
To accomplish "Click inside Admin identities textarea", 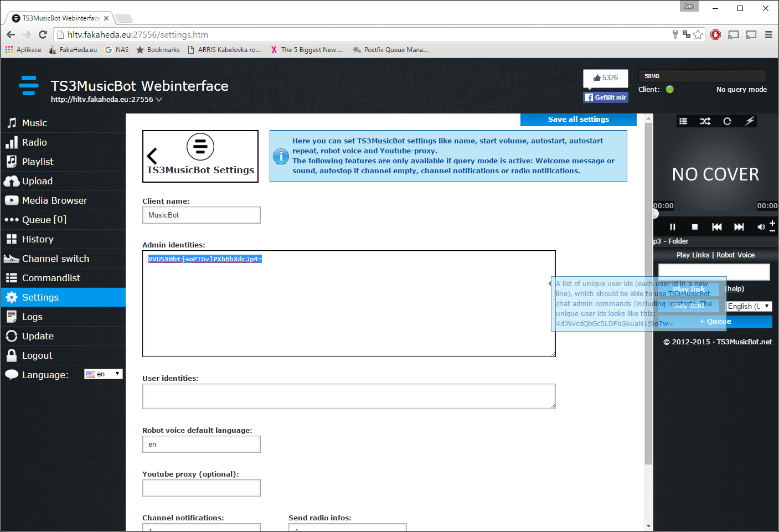I will click(349, 304).
